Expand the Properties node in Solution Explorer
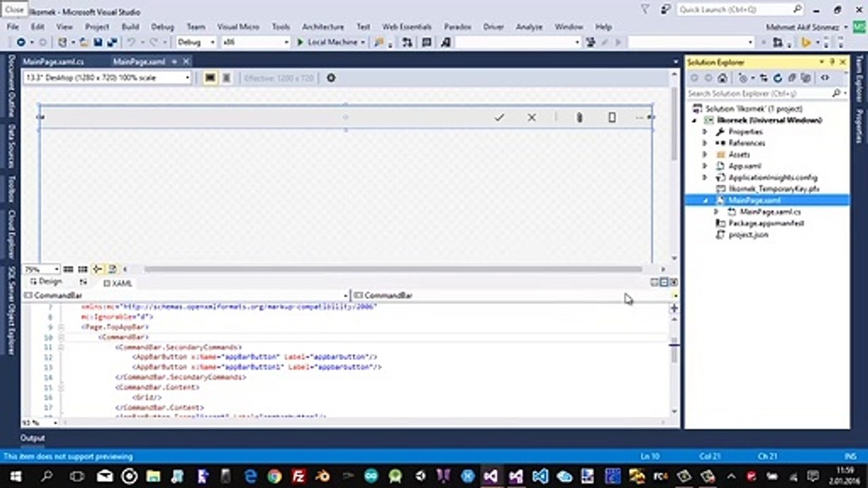The width and height of the screenshot is (868, 488). (x=705, y=131)
